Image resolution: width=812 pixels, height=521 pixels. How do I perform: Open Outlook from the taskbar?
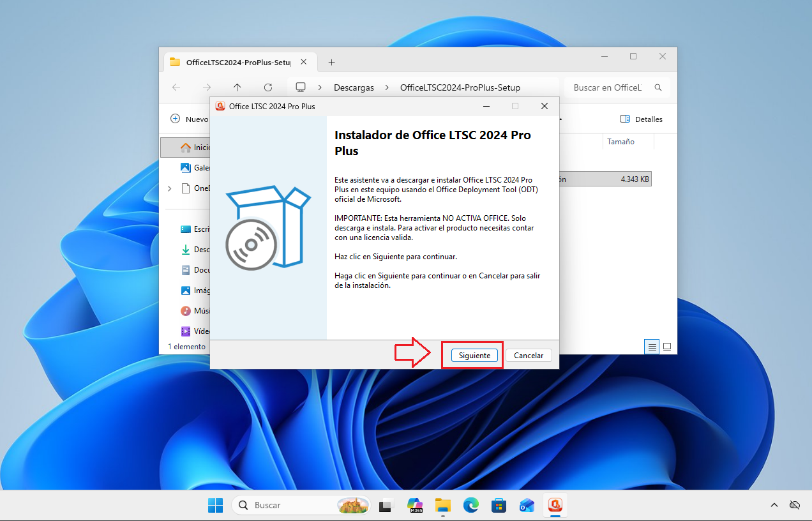point(527,505)
